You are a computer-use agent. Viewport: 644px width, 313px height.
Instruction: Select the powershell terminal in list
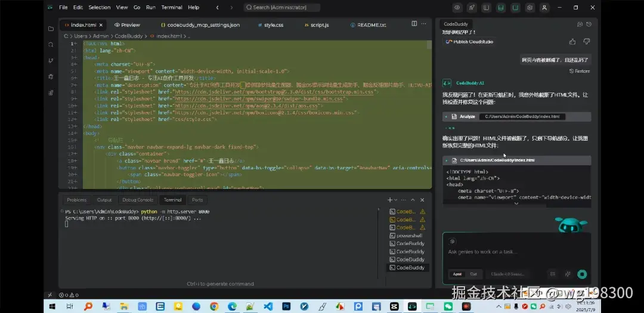[x=407, y=235]
